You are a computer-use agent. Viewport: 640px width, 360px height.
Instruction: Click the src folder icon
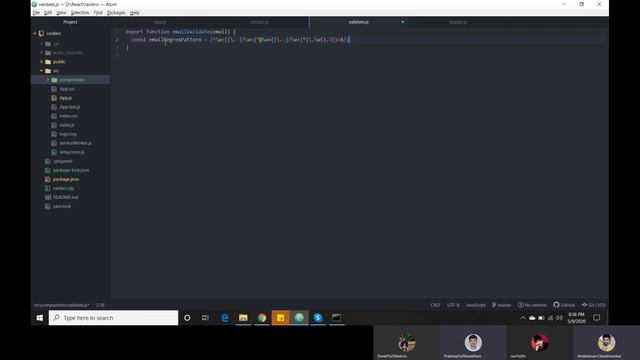[x=48, y=71]
